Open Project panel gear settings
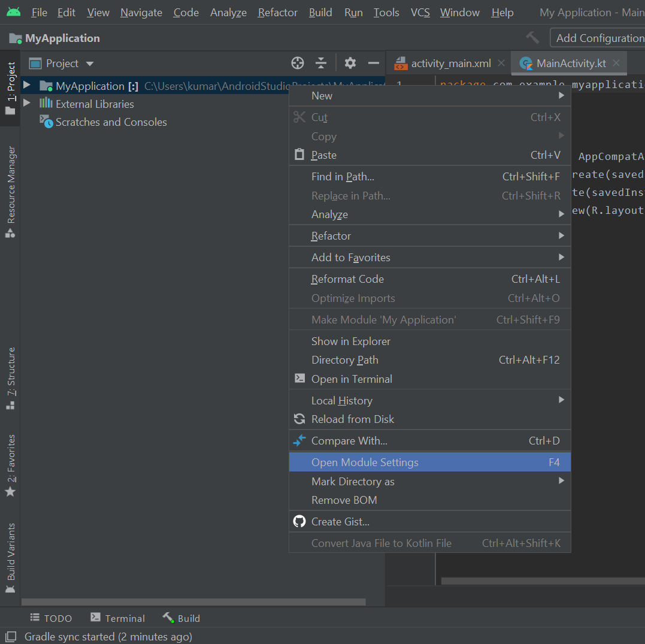 point(350,64)
